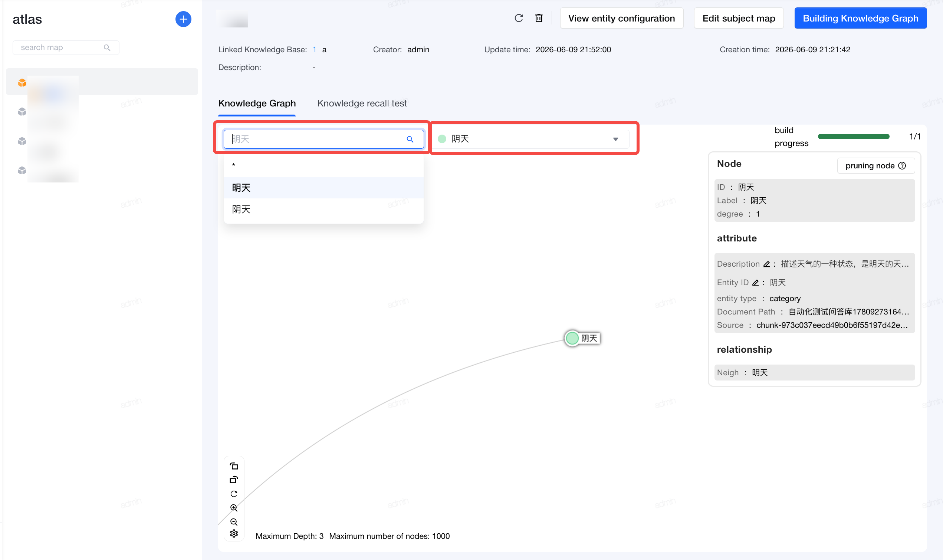Screen dimensions: 943x560
Task: Click the green build progress bar
Action: pyautogui.click(x=853, y=136)
